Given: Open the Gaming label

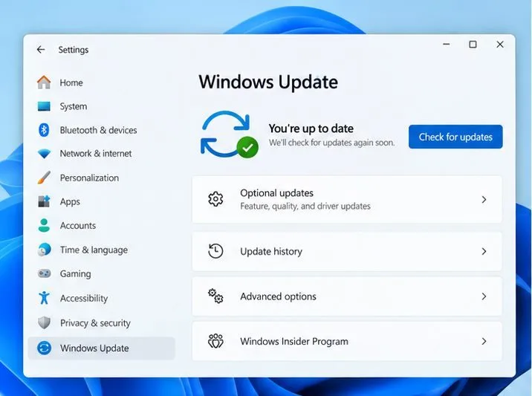Looking at the screenshot, I should (75, 274).
